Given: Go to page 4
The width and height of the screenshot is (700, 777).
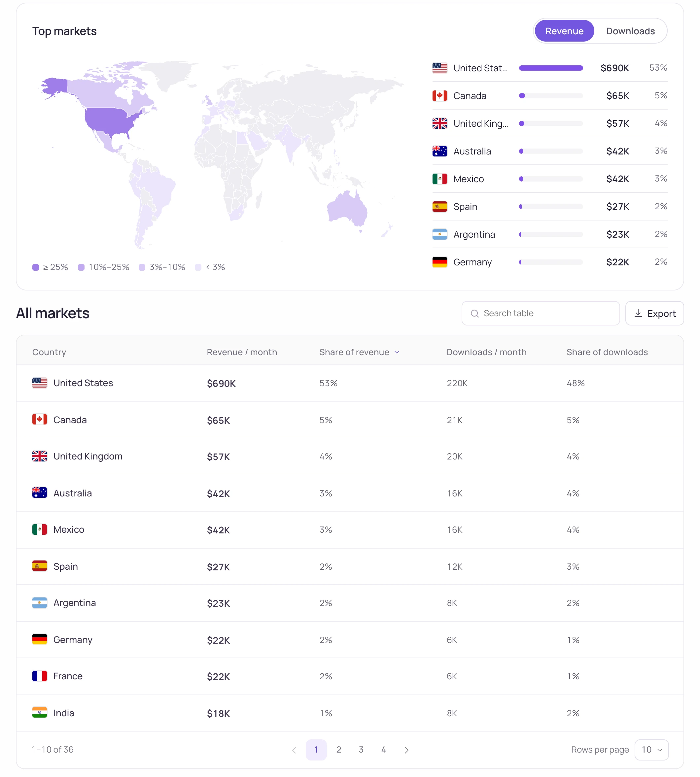Looking at the screenshot, I should 383,749.
